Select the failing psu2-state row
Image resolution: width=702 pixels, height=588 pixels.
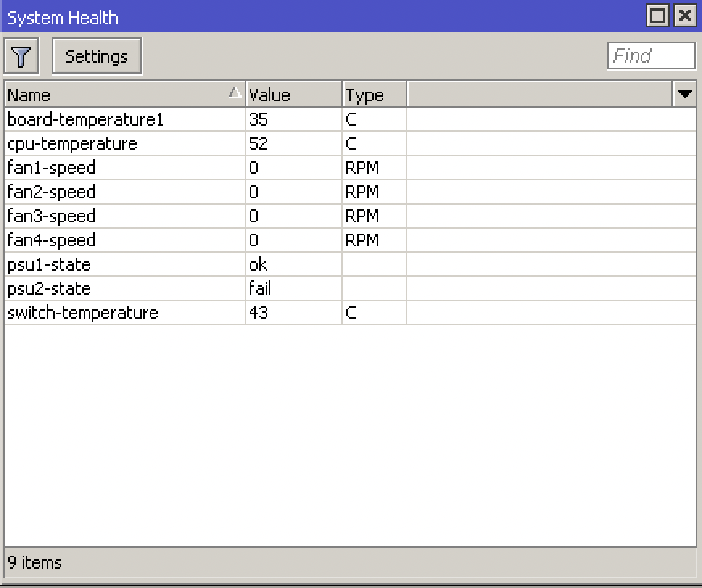tap(121, 288)
